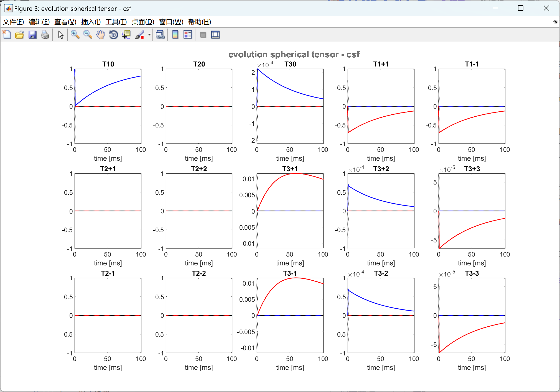This screenshot has width=560, height=392.
Task: Insert Colorbar from the toolbar
Action: [175, 35]
